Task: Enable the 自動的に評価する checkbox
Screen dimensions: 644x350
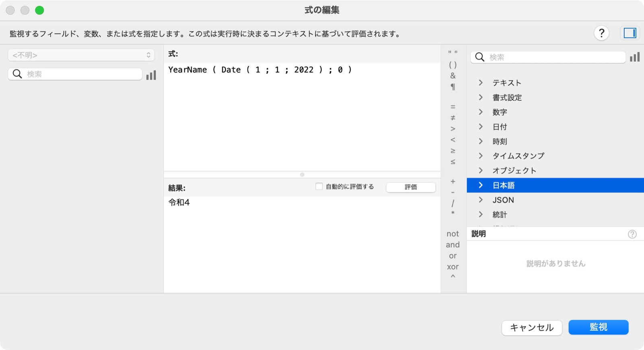Action: pyautogui.click(x=319, y=186)
